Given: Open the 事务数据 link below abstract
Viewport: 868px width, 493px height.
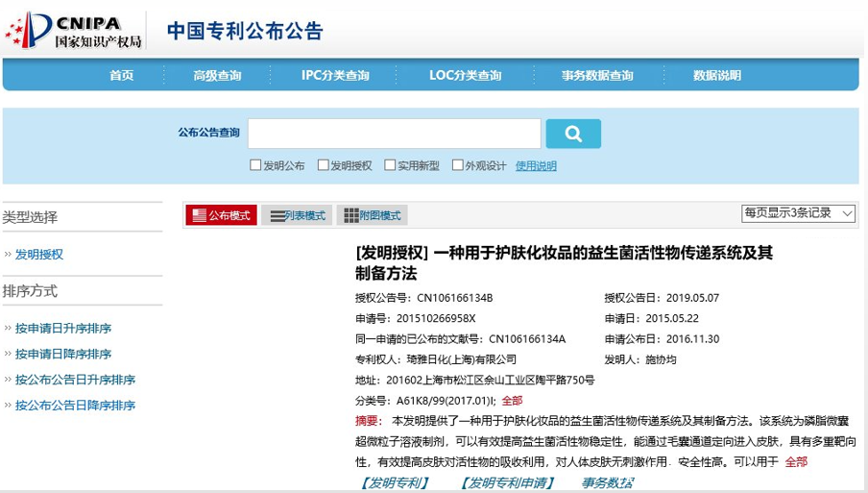Looking at the screenshot, I should (x=607, y=482).
